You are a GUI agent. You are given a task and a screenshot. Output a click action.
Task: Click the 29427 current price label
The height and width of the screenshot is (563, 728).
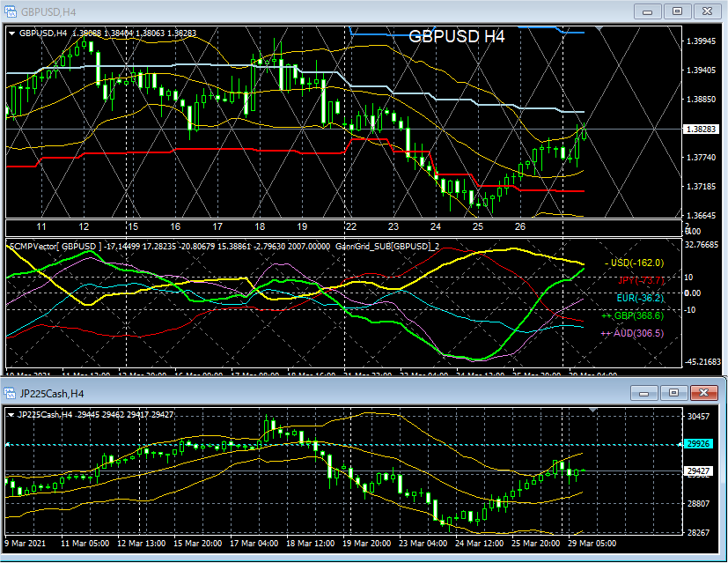[x=698, y=471]
